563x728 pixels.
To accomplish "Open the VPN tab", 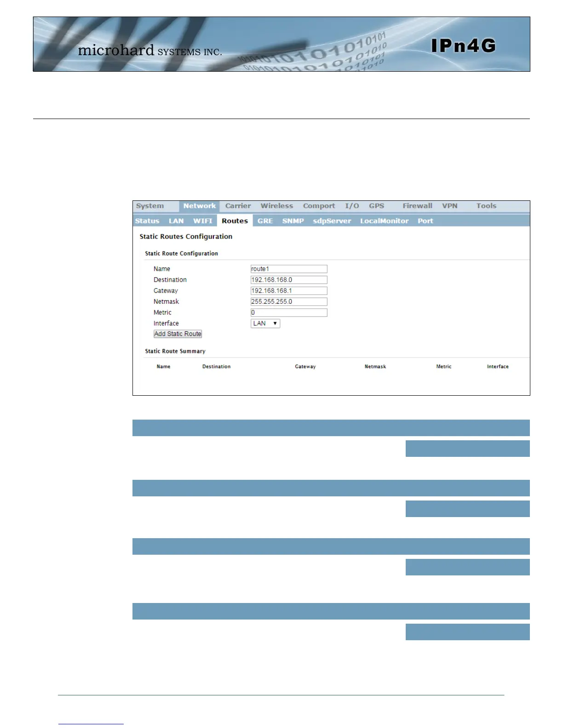I will [450, 206].
